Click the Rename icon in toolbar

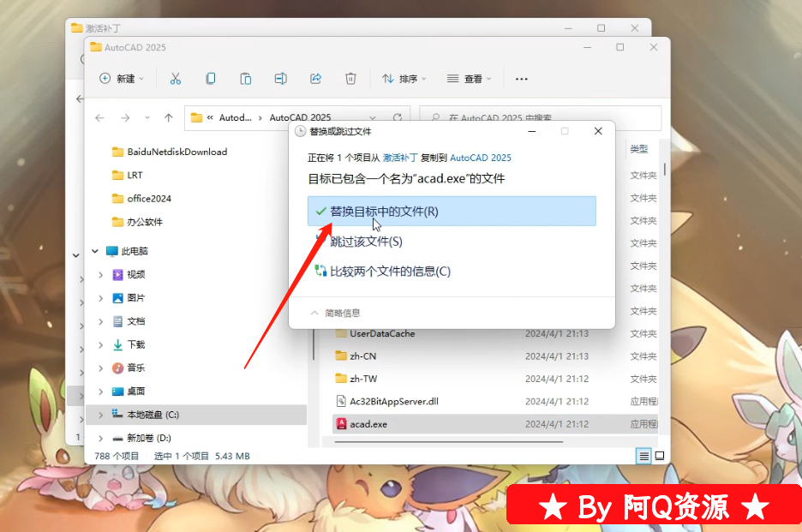(x=280, y=78)
